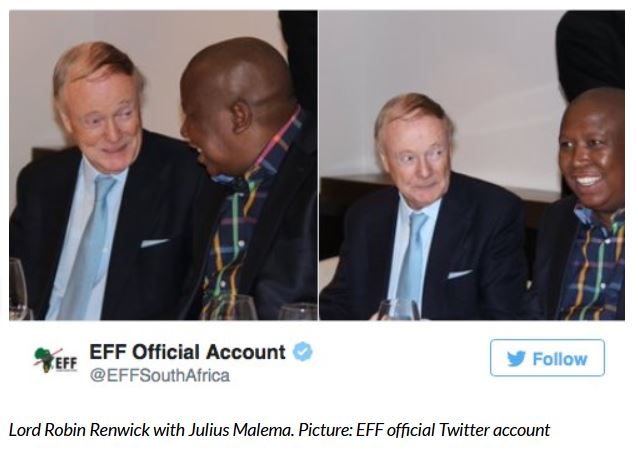Open the EFF logo profile avatar
This screenshot has height=460, width=638.
pos(55,360)
